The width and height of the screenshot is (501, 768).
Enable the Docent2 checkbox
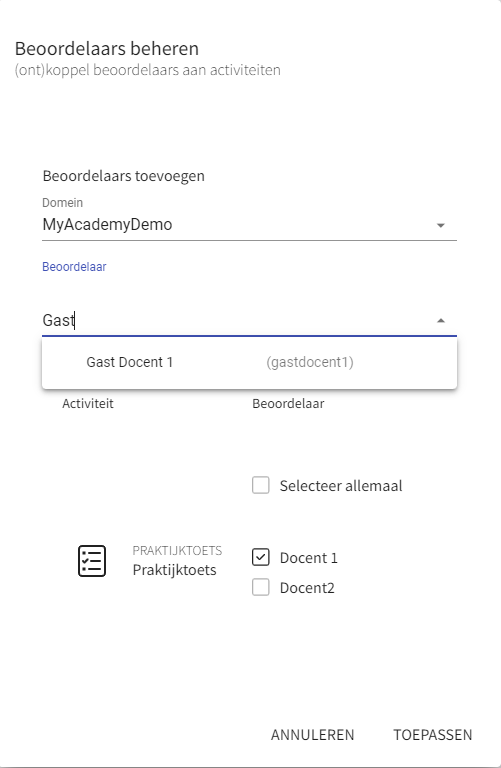click(x=261, y=587)
